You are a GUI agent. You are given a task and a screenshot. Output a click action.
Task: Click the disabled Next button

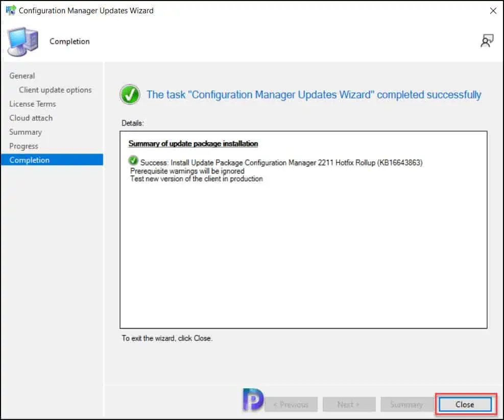[x=349, y=404]
